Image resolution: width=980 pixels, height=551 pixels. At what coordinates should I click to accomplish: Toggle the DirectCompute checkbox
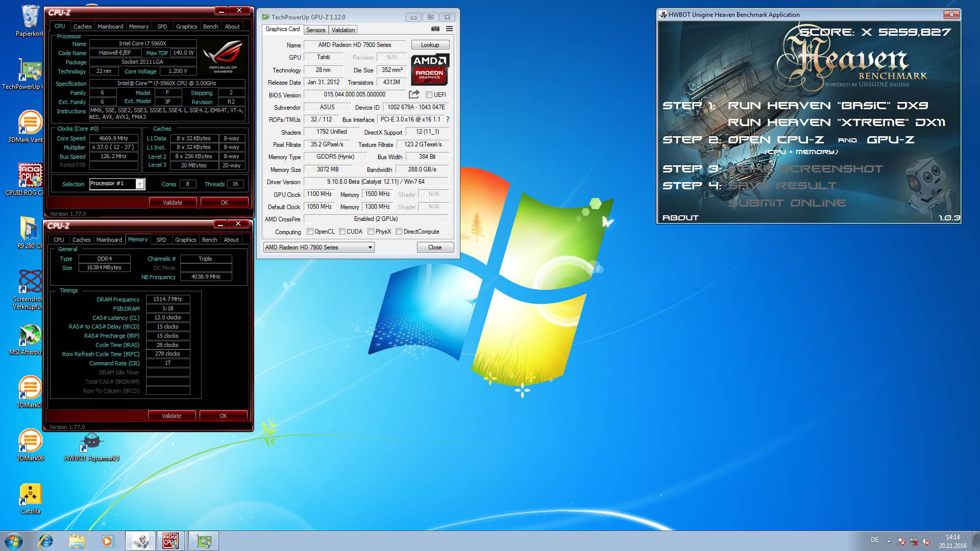399,232
